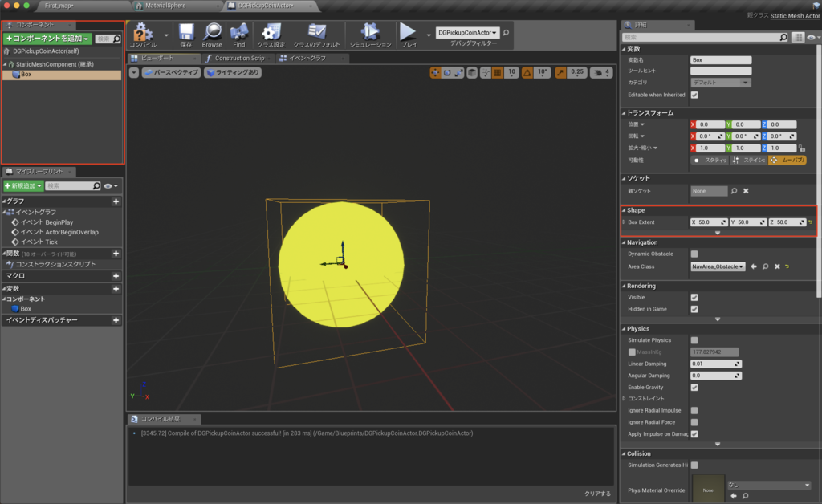Clear the parent socket with the X icon
This screenshot has width=822, height=504.
tap(746, 191)
